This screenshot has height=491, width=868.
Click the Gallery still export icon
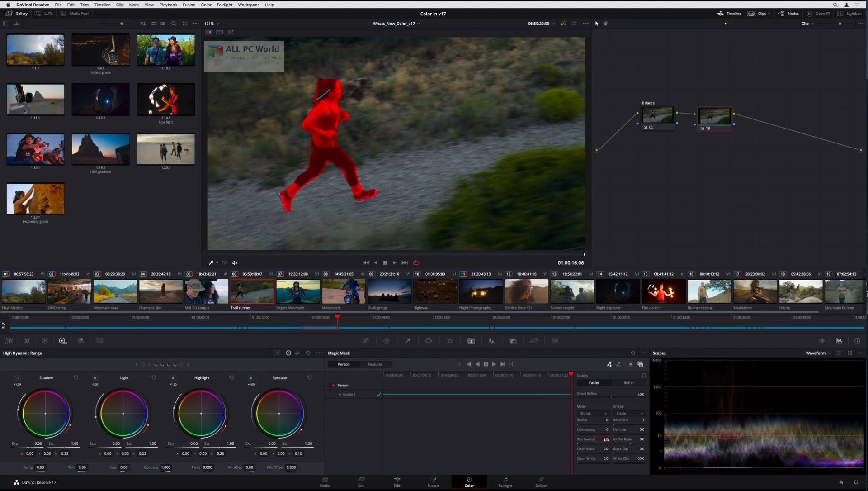click(x=17, y=23)
